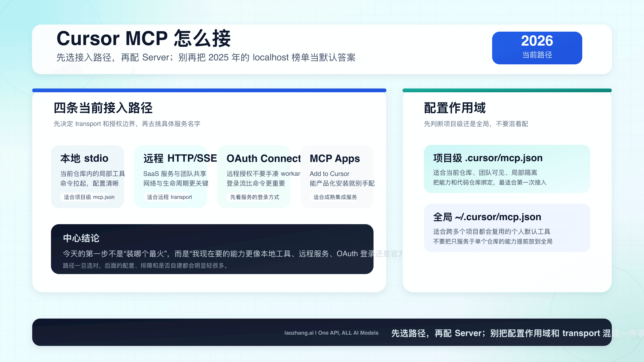
Task: Select the 先看服务的登录方式 tag
Action: pyautogui.click(x=254, y=197)
